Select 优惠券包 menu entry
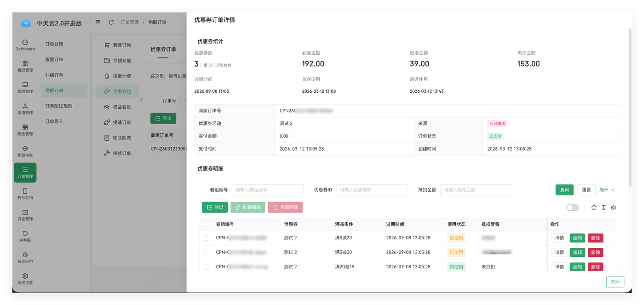Viewport: 644px width, 305px height. pyautogui.click(x=117, y=91)
